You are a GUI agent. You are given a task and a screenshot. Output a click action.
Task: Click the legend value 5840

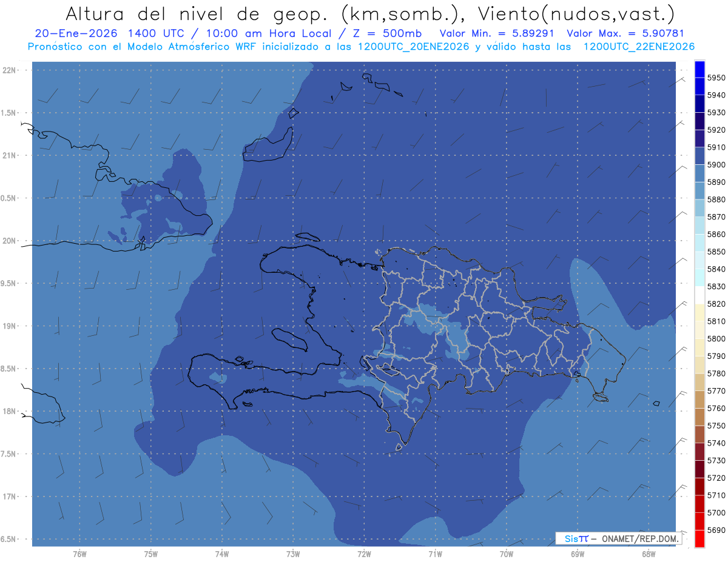pyautogui.click(x=716, y=269)
